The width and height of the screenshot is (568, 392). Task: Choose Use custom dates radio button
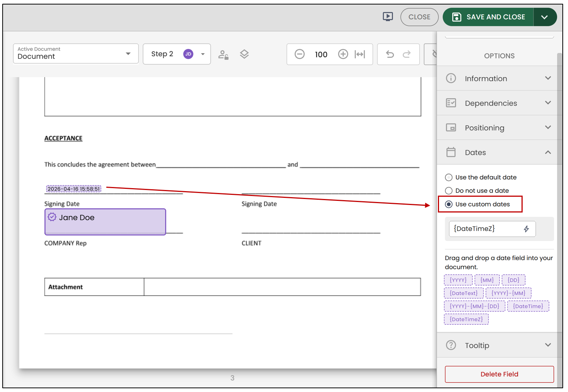click(x=448, y=204)
